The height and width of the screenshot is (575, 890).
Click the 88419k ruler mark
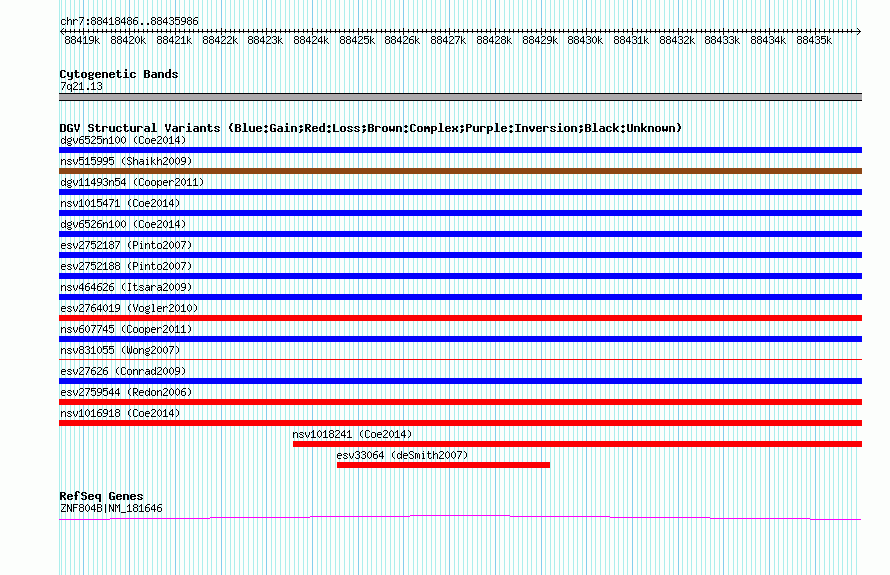(82, 40)
